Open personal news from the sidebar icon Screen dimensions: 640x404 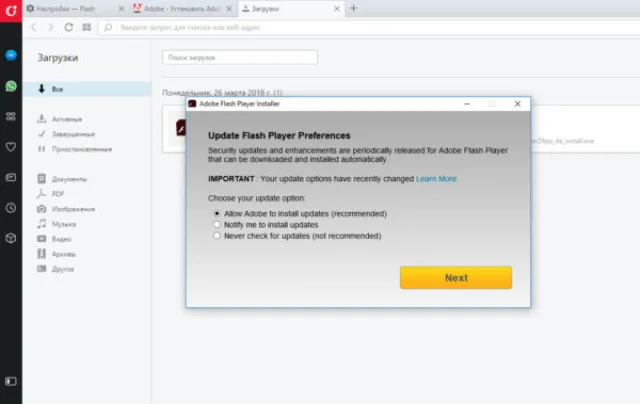11,178
